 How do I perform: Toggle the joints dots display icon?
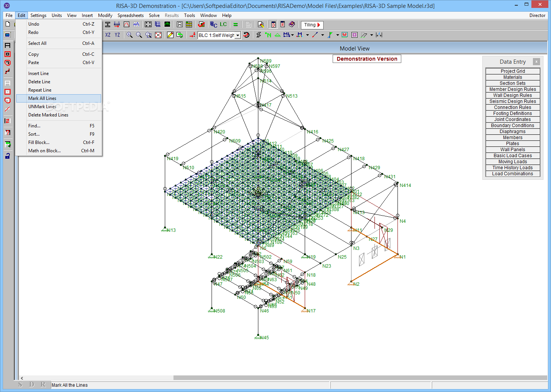click(148, 24)
